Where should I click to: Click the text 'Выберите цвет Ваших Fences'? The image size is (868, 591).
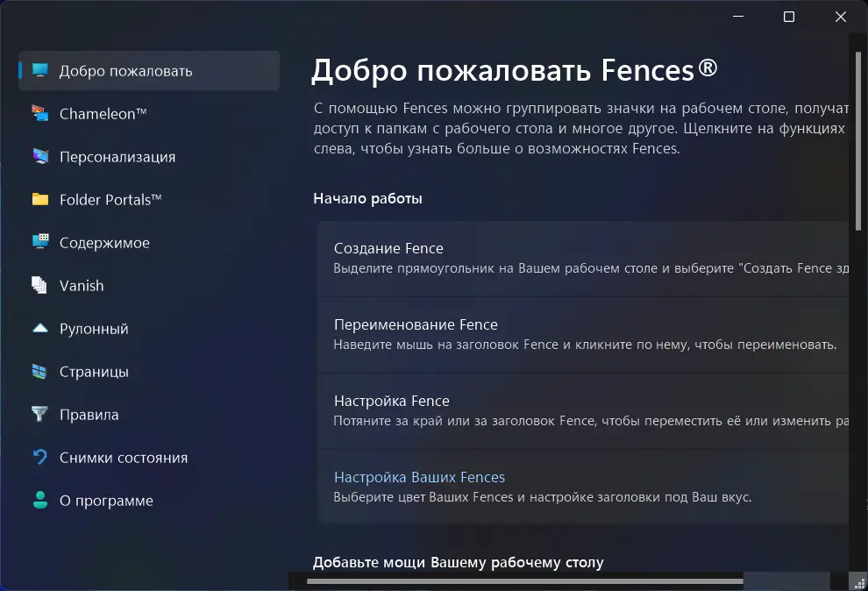(x=423, y=497)
